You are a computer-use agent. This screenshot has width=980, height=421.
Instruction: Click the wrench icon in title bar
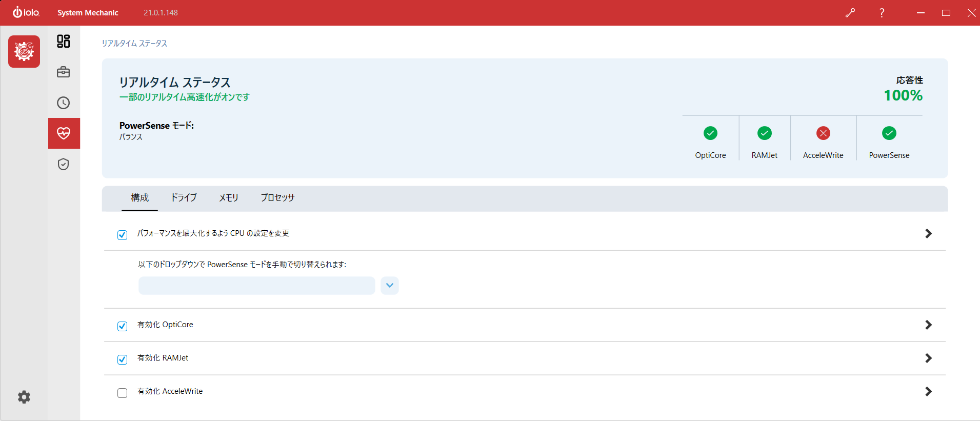[x=850, y=13]
